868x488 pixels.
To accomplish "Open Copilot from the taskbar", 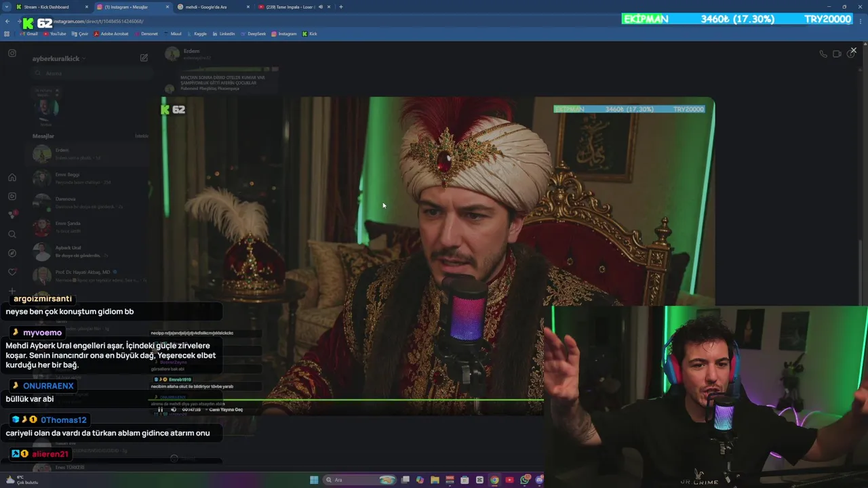I will (420, 480).
